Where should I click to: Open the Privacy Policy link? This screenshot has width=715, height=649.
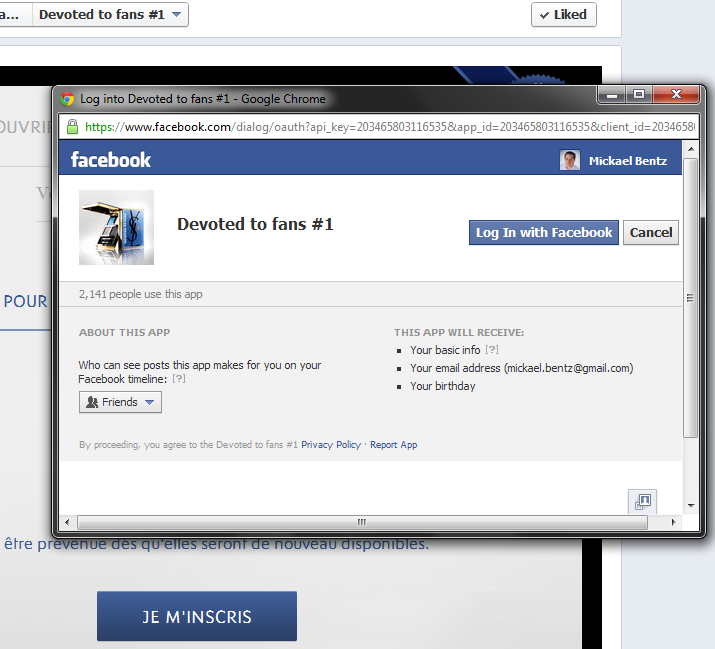(331, 445)
